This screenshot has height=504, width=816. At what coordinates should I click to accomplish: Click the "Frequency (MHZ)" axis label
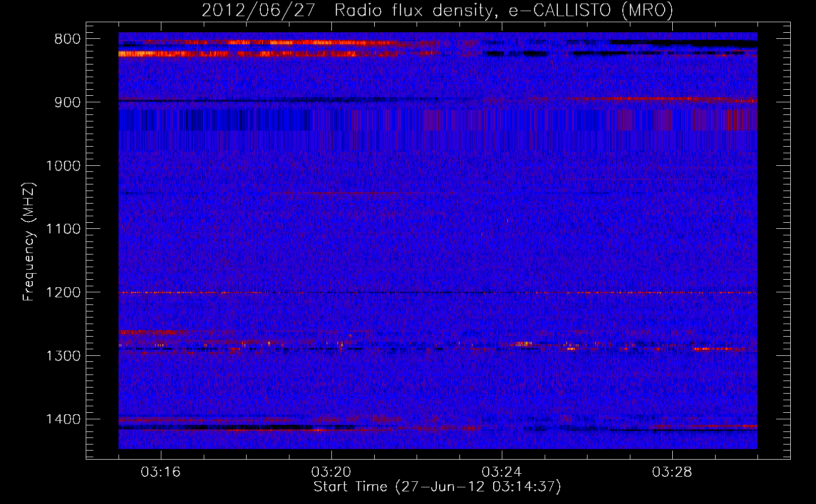29,242
